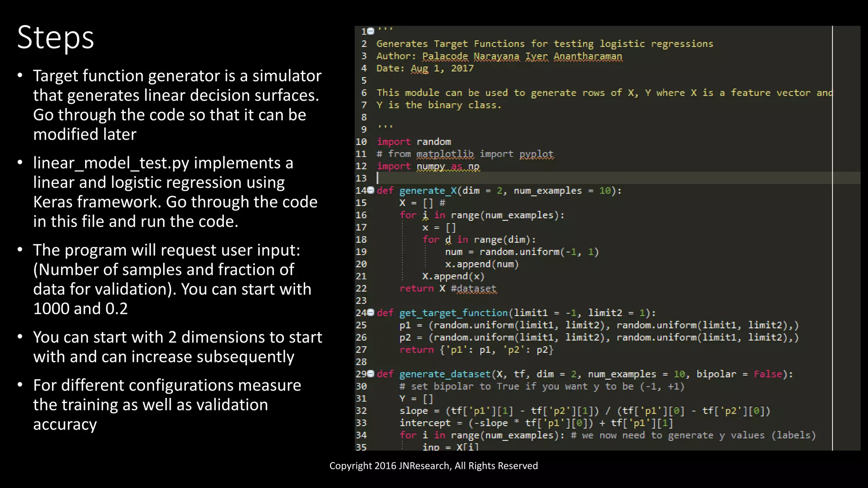Image resolution: width=868 pixels, height=488 pixels.
Task: Click the 'return X #dataset' line
Action: (x=448, y=288)
